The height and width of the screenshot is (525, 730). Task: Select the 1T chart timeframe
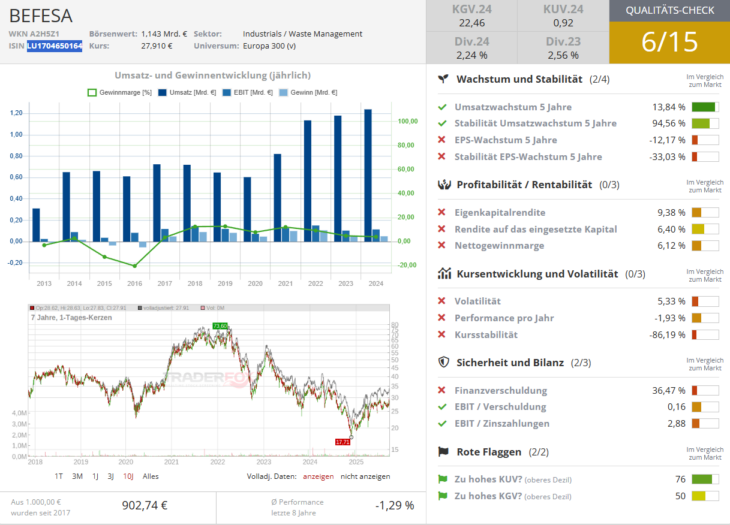59,476
